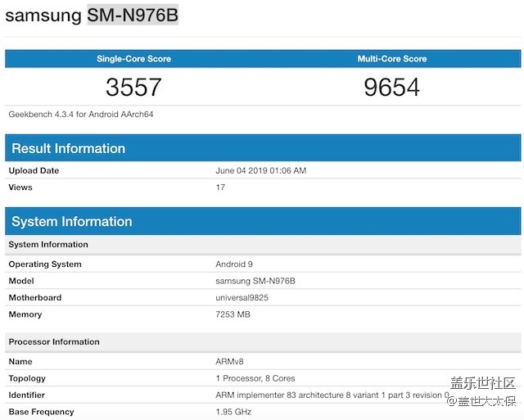Select the highlighted SM-N976B title text
This screenshot has width=524, height=420.
[133, 15]
